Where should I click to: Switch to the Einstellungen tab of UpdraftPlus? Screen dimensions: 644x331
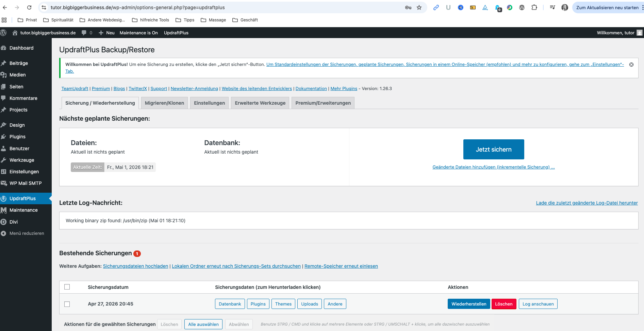coord(210,103)
